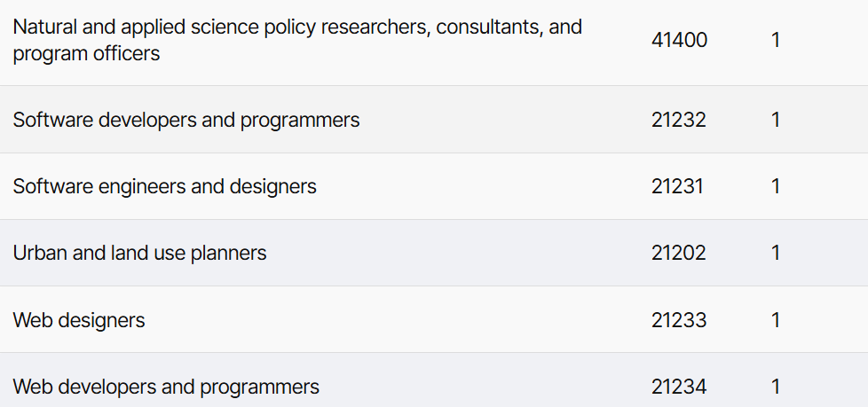Click code 21233
This screenshot has width=868, height=407.
click(679, 320)
